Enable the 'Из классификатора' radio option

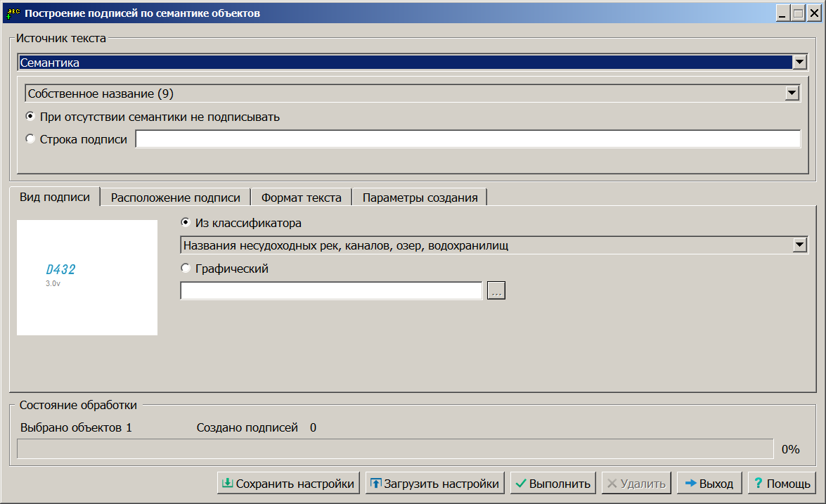[186, 223]
